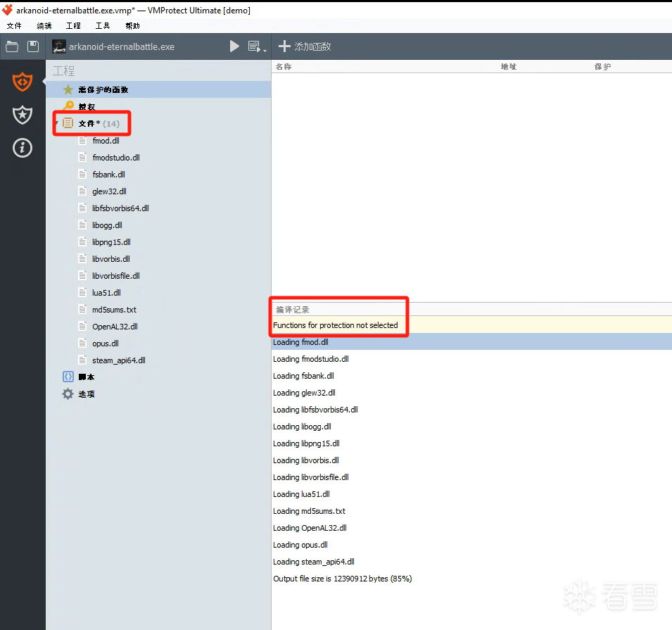Click the gold star icon in tree
Image resolution: width=672 pixels, height=630 pixels.
pos(68,89)
